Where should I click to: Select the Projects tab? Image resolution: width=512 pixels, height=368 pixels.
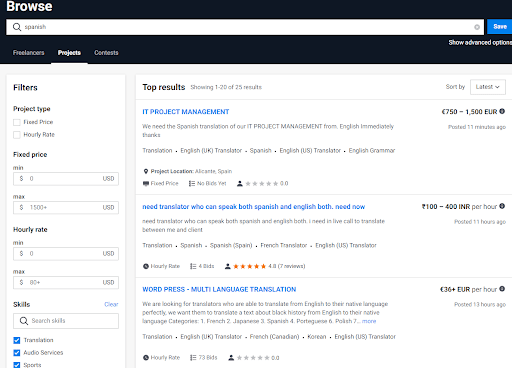coord(69,53)
